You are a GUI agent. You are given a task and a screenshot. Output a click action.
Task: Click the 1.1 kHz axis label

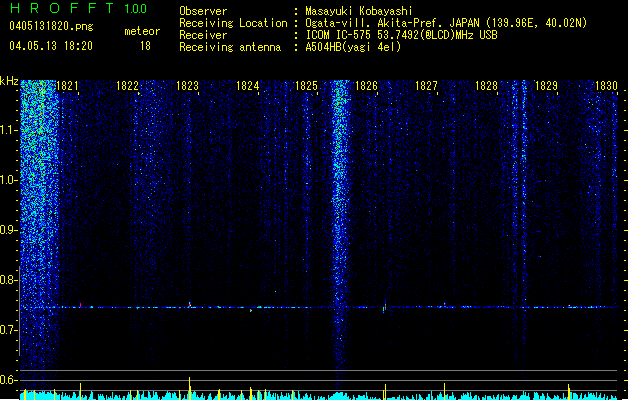9,130
